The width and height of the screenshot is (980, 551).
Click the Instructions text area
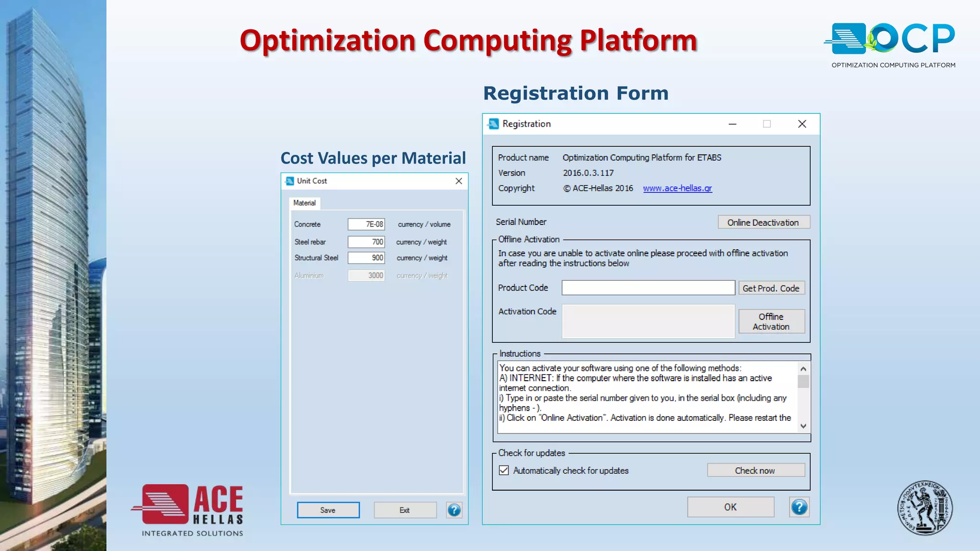[648, 397]
